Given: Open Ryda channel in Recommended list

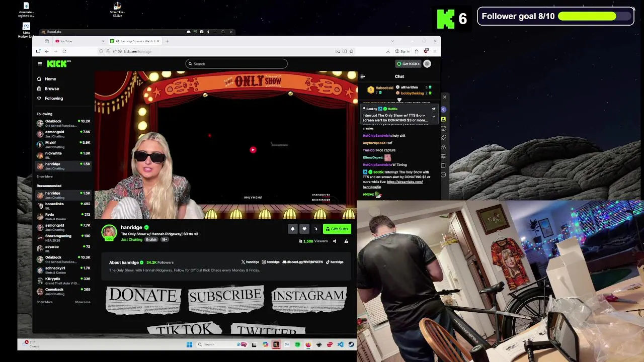Looking at the screenshot, I should point(63,217).
